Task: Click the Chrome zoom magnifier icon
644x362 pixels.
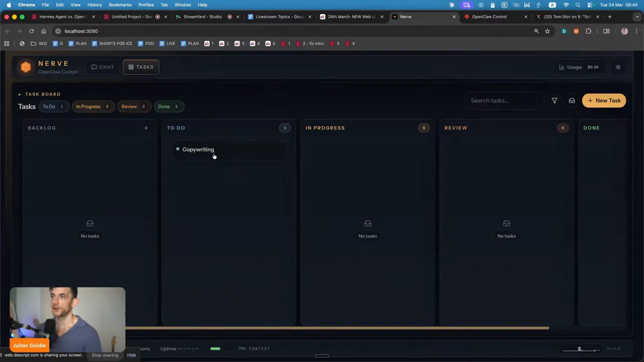Action: [536, 31]
